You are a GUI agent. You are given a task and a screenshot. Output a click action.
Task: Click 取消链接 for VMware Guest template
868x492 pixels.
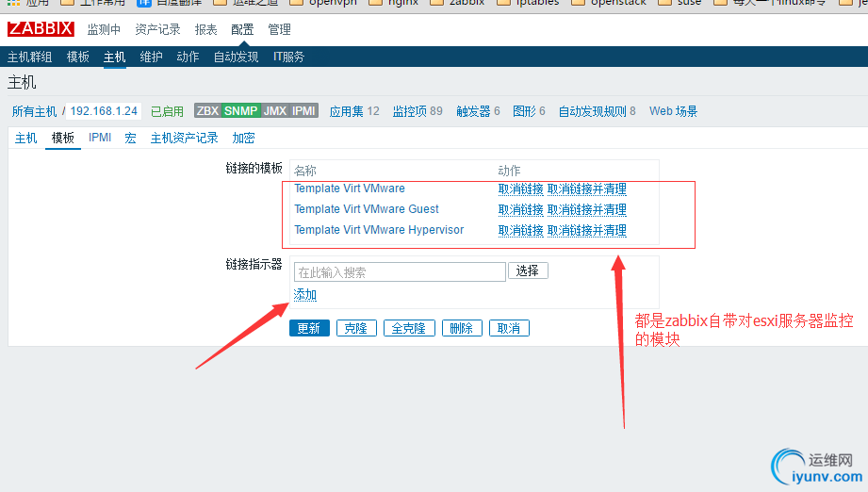tap(520, 210)
